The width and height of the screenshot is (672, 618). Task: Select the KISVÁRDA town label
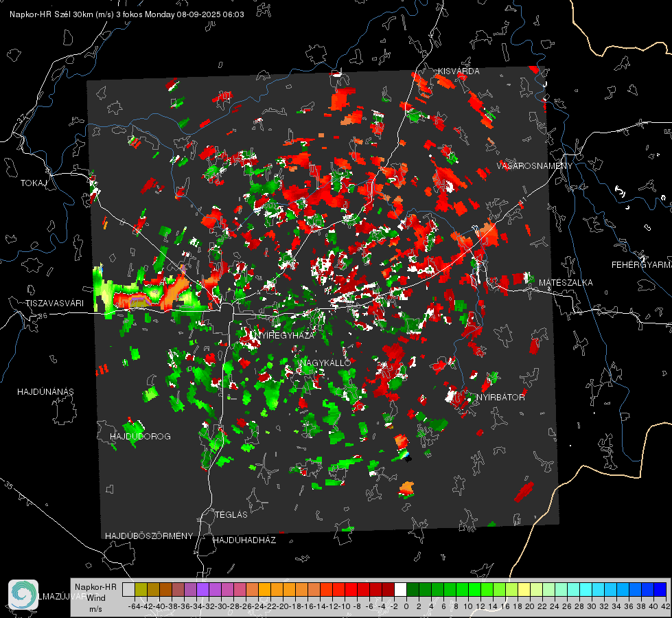coord(458,71)
